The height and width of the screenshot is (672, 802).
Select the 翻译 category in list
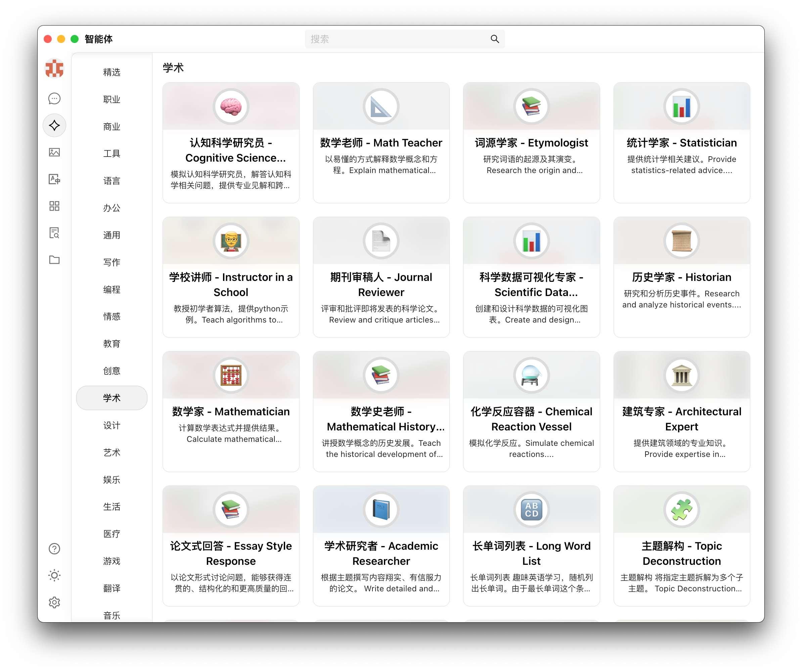click(x=112, y=588)
